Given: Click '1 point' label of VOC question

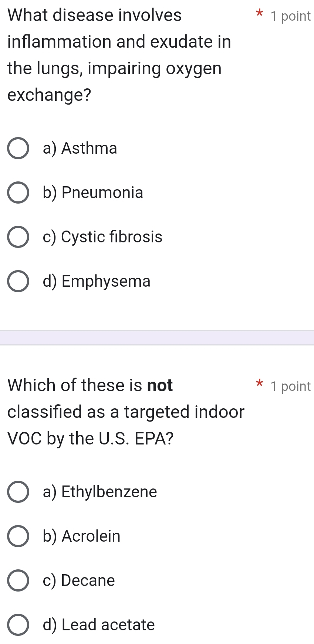Looking at the screenshot, I should click(x=290, y=386).
